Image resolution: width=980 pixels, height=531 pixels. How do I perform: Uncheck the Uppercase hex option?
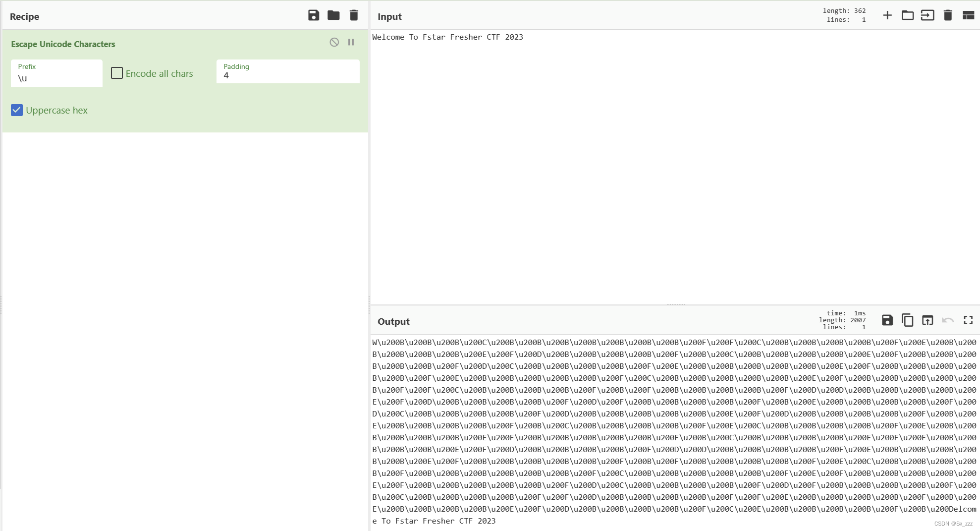pyautogui.click(x=17, y=110)
